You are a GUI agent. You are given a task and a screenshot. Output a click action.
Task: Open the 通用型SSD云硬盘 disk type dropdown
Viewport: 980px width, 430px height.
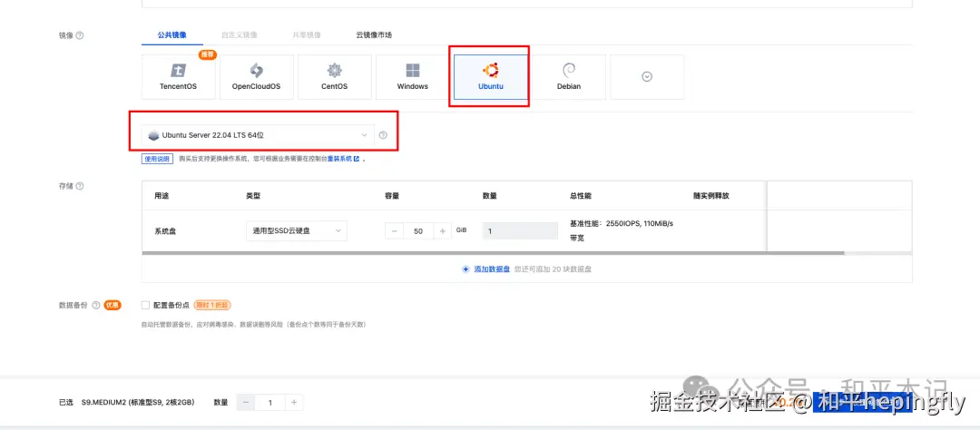tap(296, 230)
